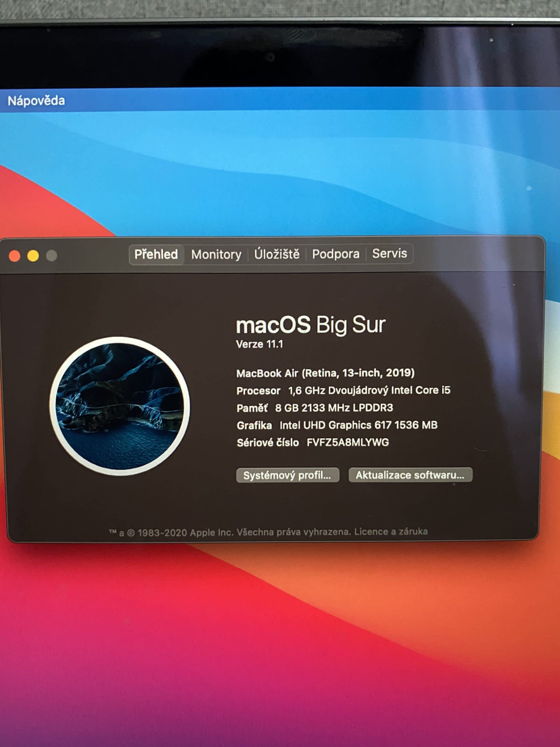This screenshot has width=560, height=747.
Task: Click the Paměť 8 GB specification line
Action: 315,408
